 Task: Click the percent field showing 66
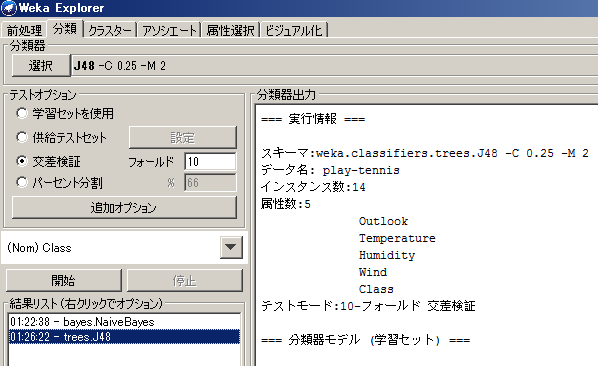click(x=210, y=183)
